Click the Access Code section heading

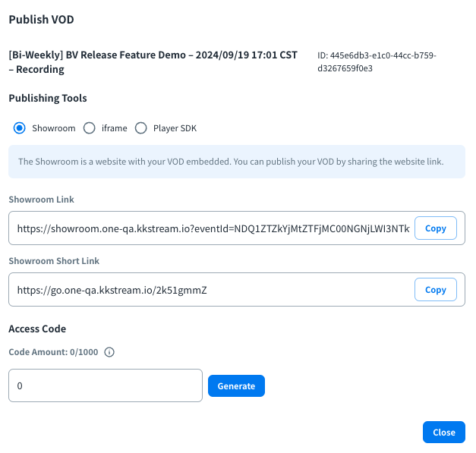[37, 329]
